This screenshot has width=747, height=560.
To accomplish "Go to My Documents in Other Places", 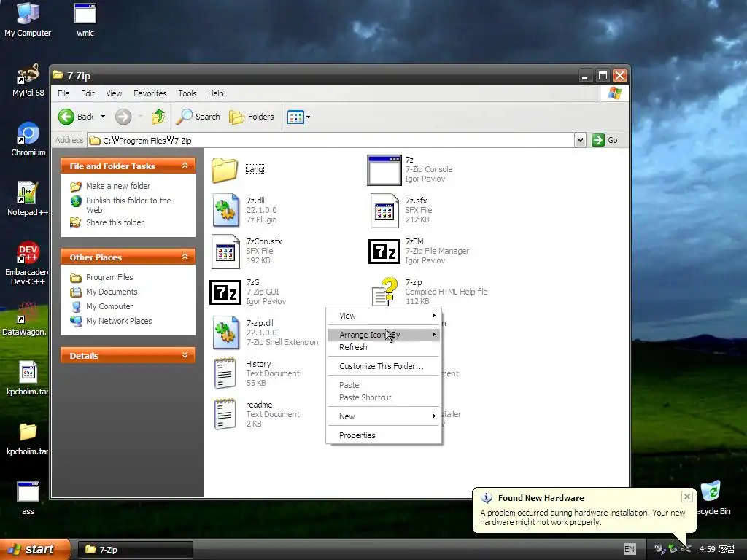I will pyautogui.click(x=112, y=292).
